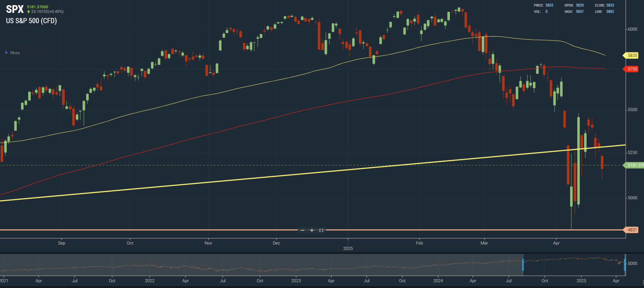This screenshot has height=288, width=644.
Task: Click the PRICE 5833 readout
Action: 544,5
